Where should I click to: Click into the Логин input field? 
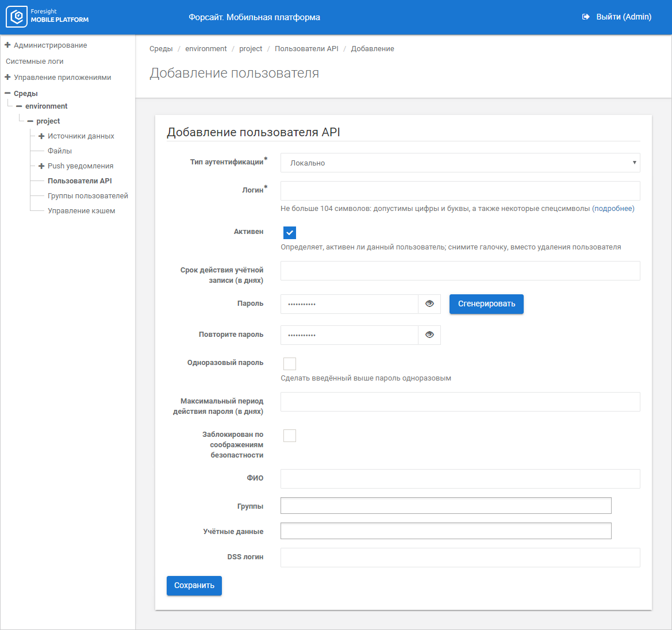point(460,191)
